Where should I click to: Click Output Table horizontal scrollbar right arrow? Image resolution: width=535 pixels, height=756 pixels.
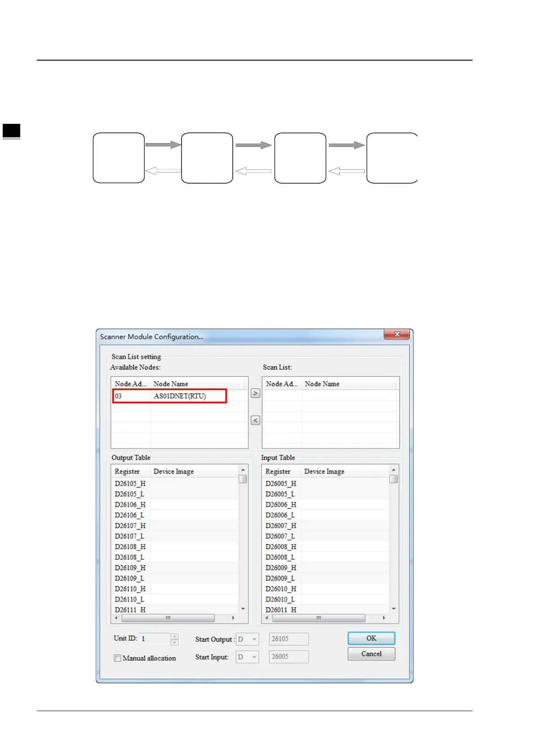coord(233,618)
